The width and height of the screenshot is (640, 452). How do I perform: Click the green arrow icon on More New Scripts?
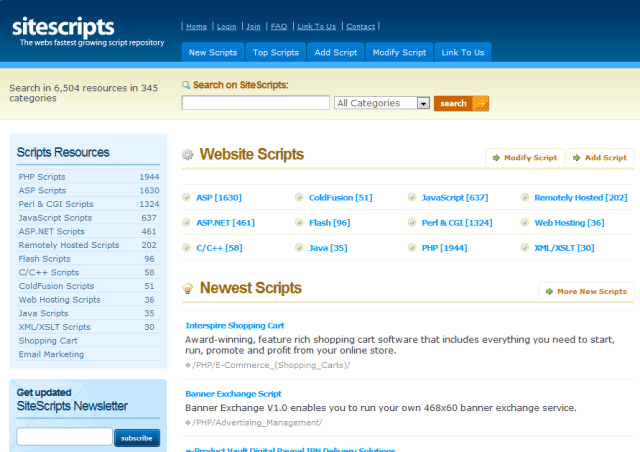(x=549, y=292)
